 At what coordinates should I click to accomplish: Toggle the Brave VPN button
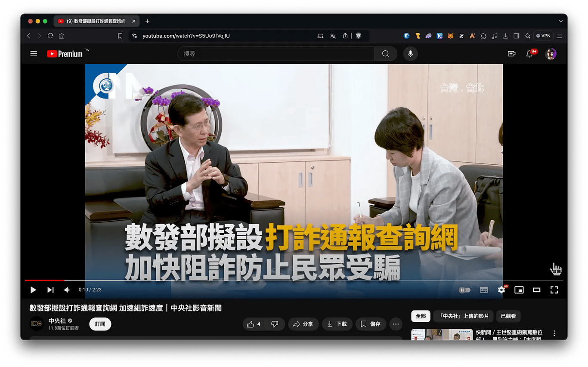pyautogui.click(x=543, y=36)
